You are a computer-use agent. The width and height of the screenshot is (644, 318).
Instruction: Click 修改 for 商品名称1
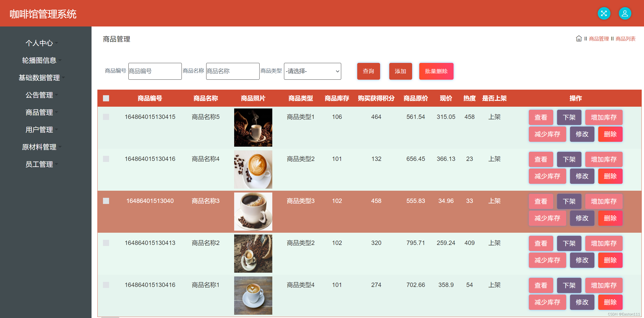coord(582,302)
